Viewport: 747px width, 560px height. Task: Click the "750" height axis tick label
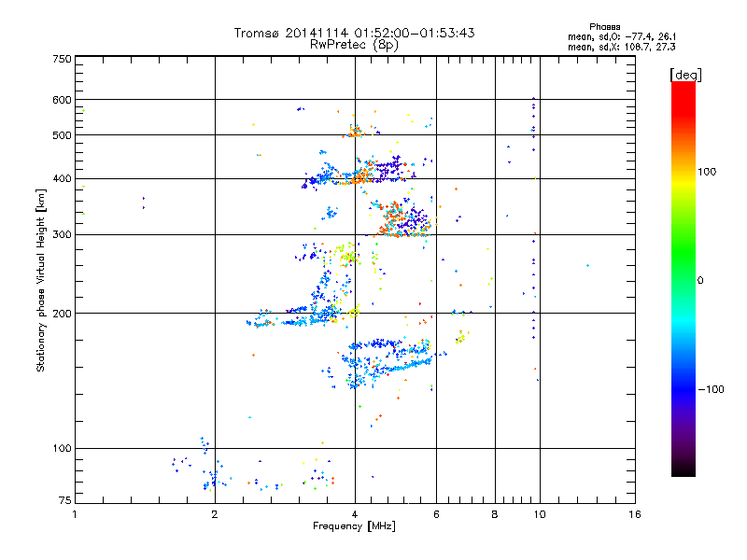pos(62,59)
